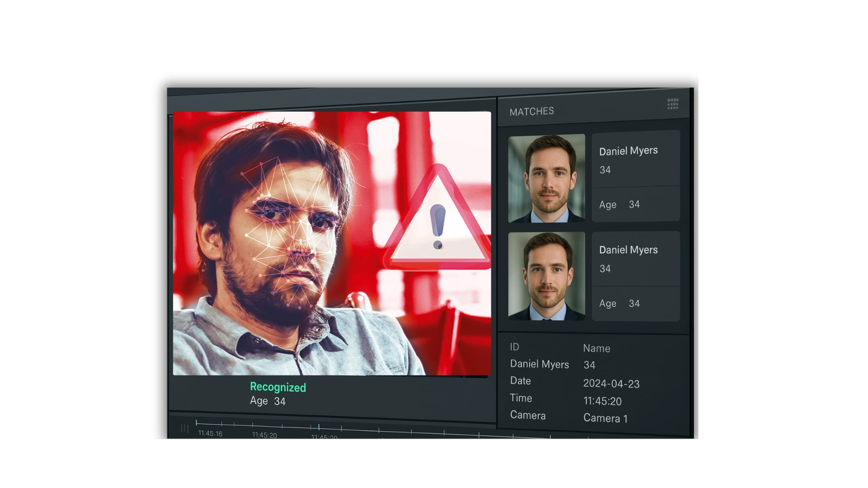
Task: Click the grid view icon in Matches header
Action: pos(673,104)
